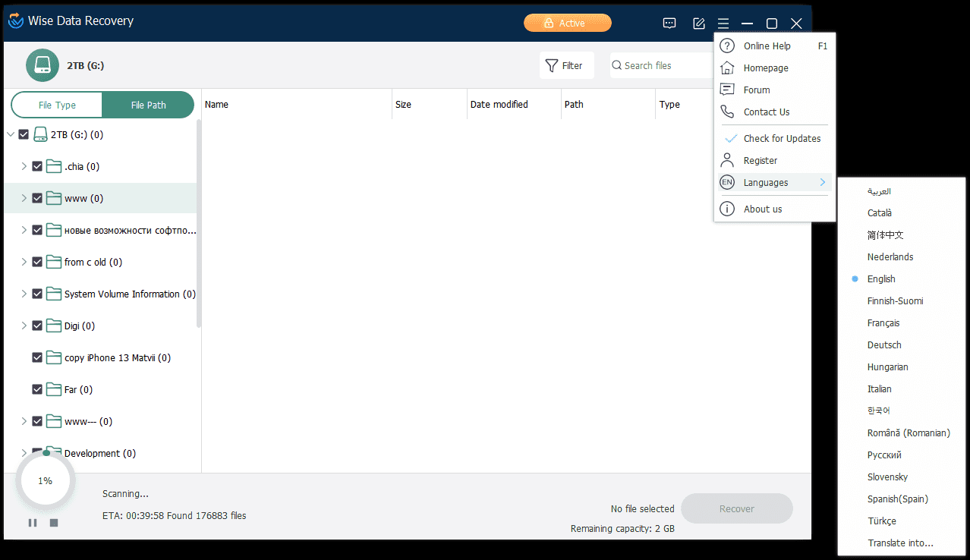Click the Recover button
970x560 pixels.
737,508
